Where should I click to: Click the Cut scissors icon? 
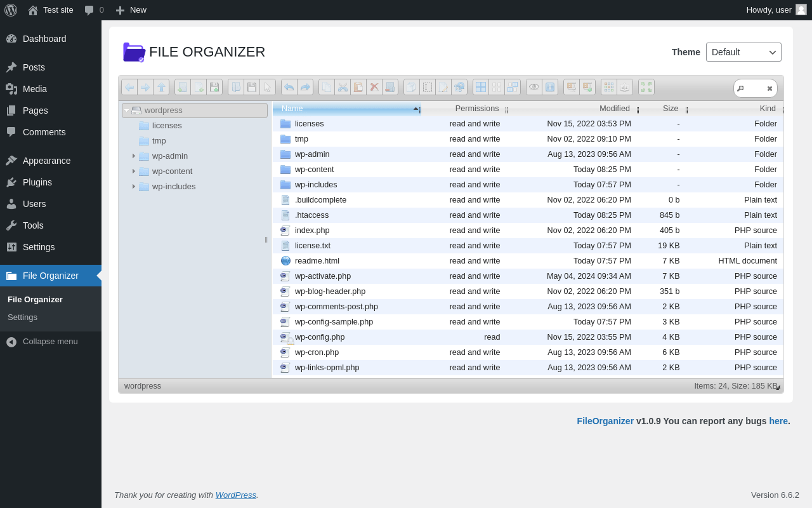click(x=343, y=87)
